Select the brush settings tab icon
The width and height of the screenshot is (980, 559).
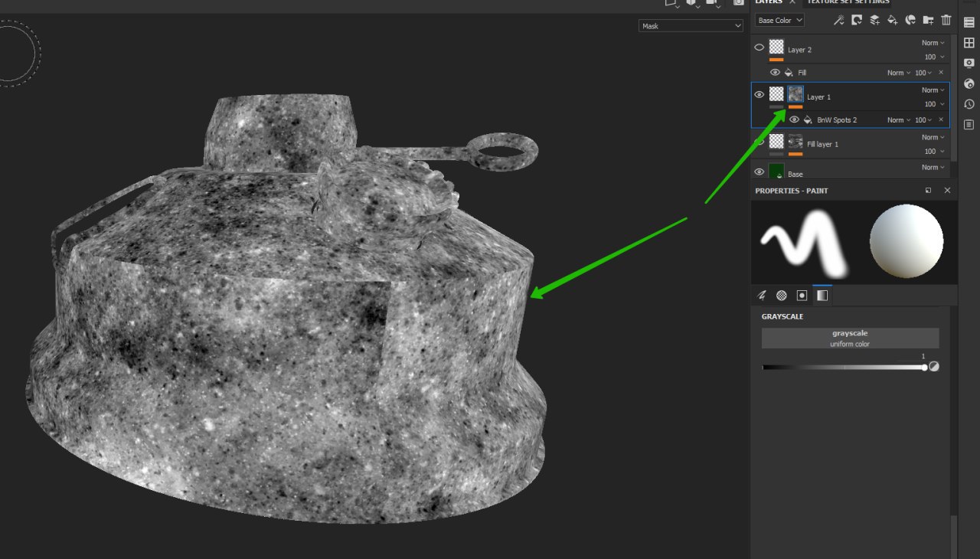click(x=762, y=295)
